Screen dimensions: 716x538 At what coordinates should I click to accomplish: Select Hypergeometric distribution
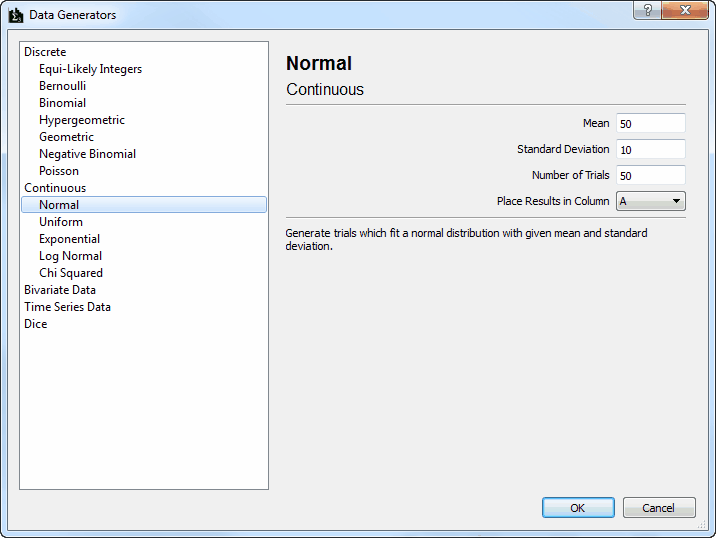[82, 120]
